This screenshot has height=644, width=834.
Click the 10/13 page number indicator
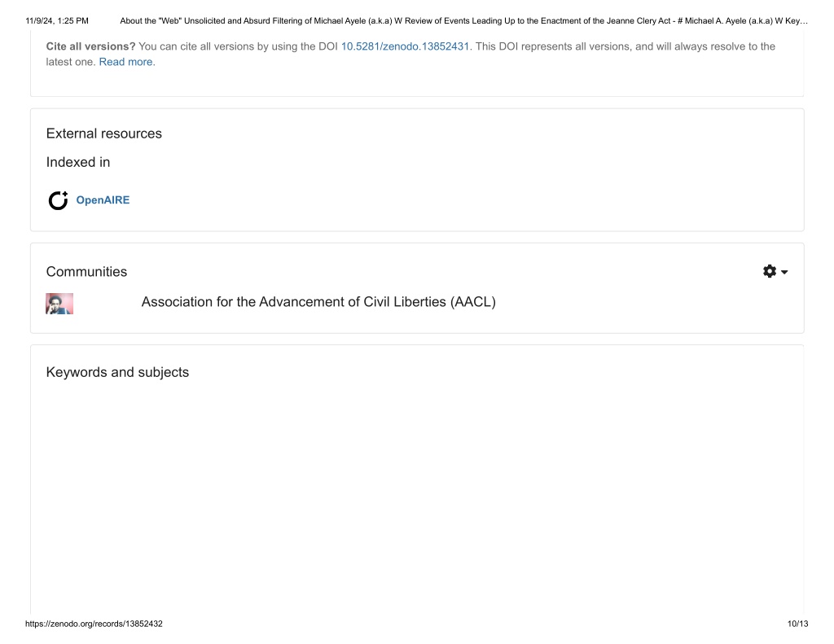(797, 624)
